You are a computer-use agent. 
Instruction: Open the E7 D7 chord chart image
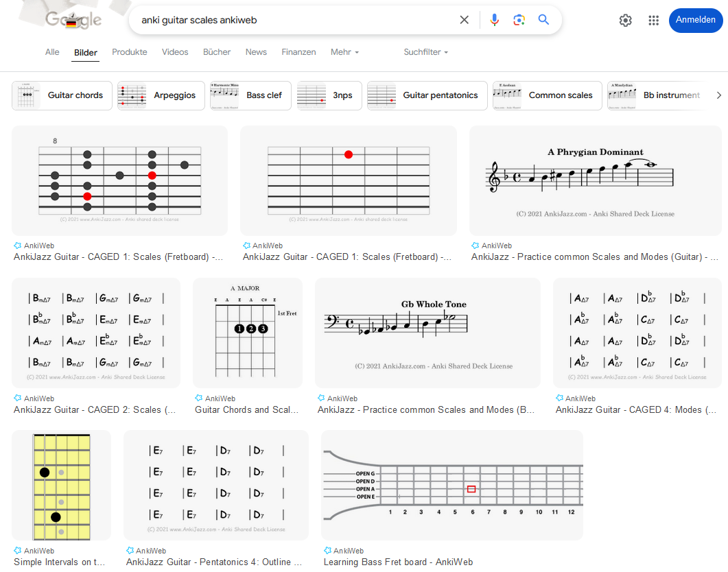pyautogui.click(x=216, y=486)
